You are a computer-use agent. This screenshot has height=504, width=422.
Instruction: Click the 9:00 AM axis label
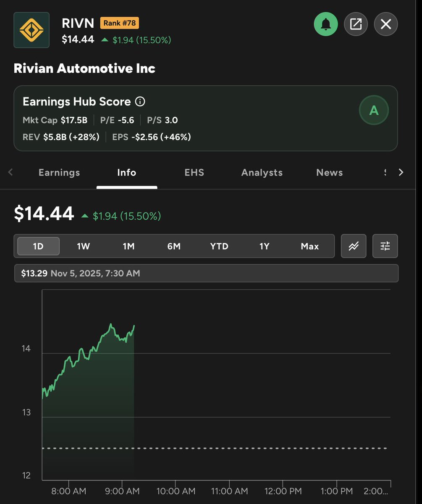[122, 491]
